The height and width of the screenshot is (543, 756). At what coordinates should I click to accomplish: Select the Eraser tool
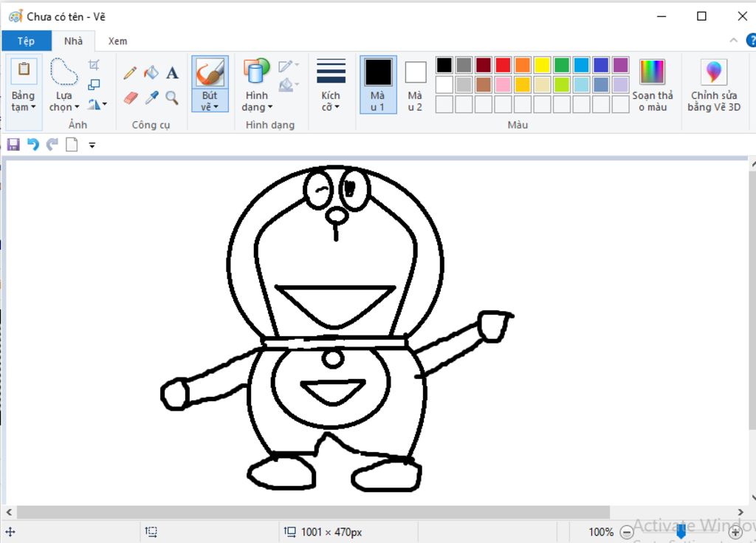tap(130, 98)
